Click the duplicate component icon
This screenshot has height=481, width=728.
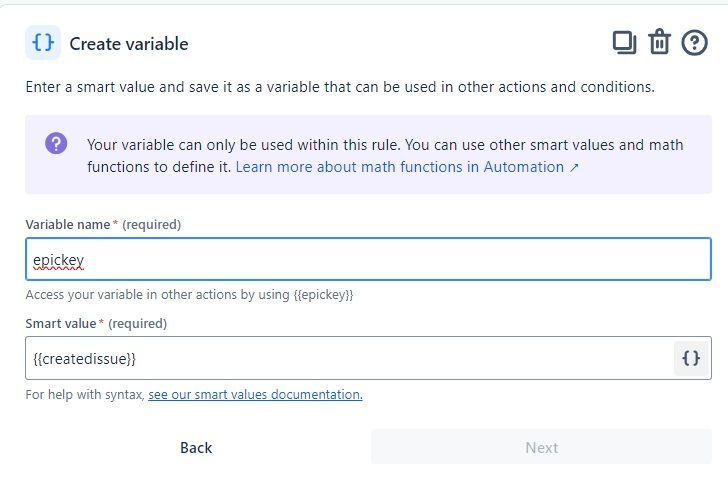coord(624,42)
